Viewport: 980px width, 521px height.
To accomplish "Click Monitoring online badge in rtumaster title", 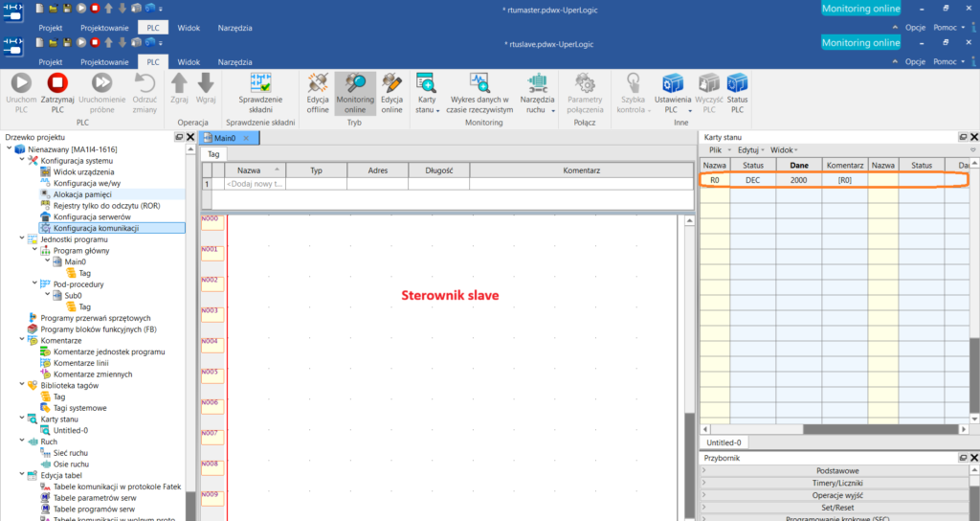I will tap(860, 8).
